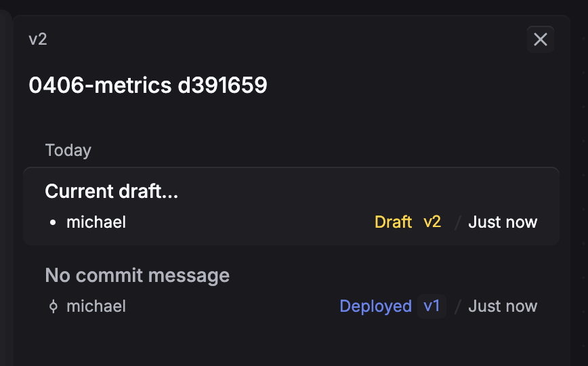Viewport: 588px width, 366px height.
Task: Click Just now timestamp on deployed row
Action: click(503, 306)
